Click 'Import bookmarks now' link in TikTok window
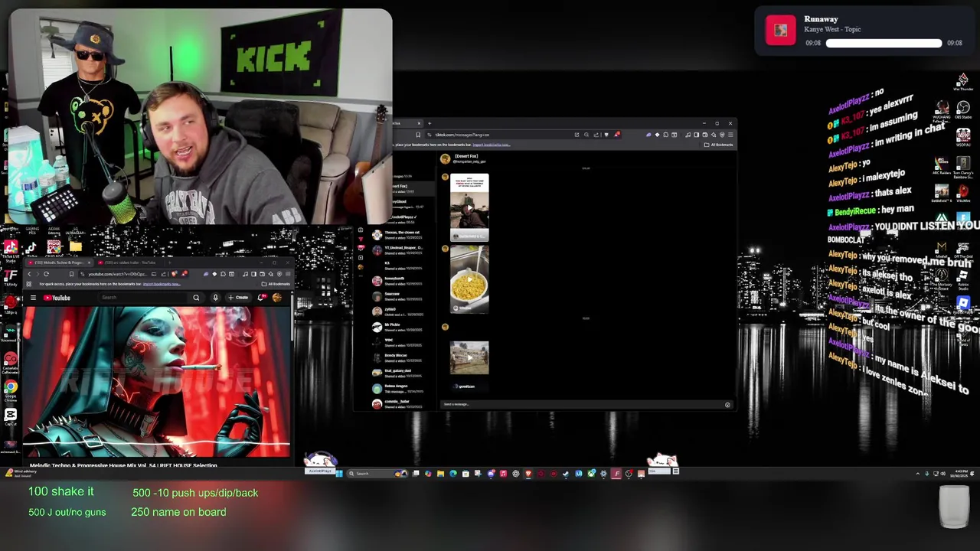 (491, 145)
